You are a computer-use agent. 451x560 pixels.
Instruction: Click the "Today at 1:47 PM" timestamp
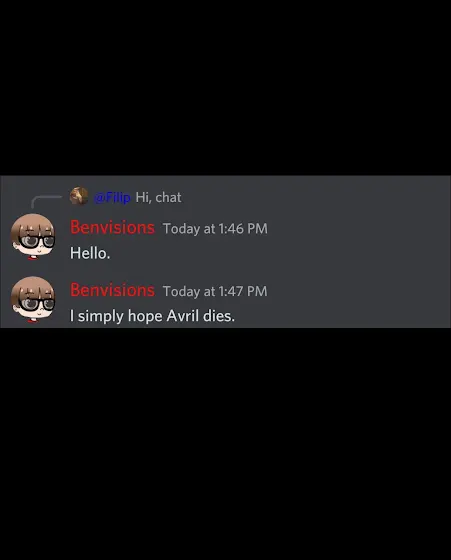coord(215,291)
